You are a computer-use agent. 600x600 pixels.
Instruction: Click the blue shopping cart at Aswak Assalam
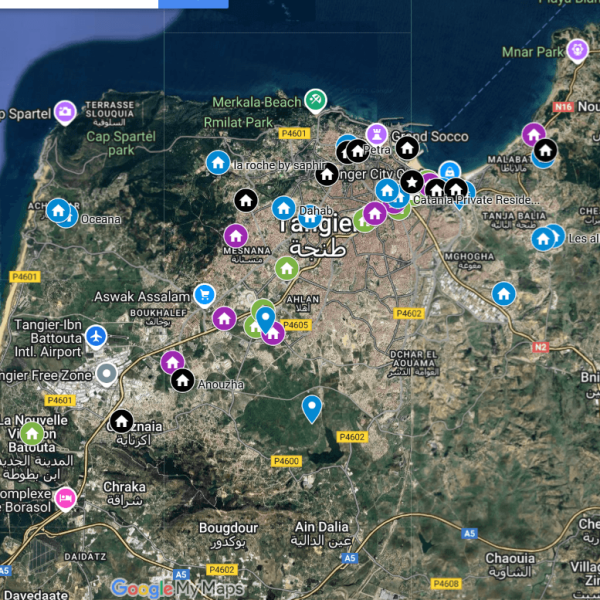coord(205,294)
